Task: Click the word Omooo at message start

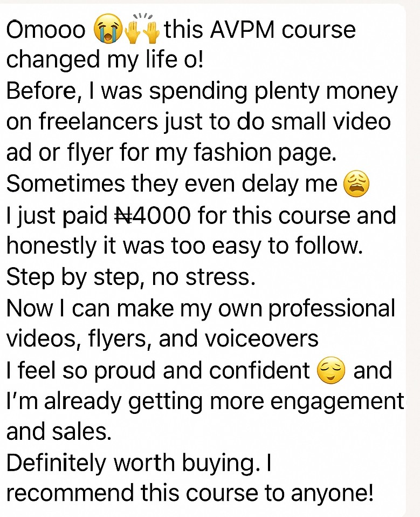Action: point(46,30)
